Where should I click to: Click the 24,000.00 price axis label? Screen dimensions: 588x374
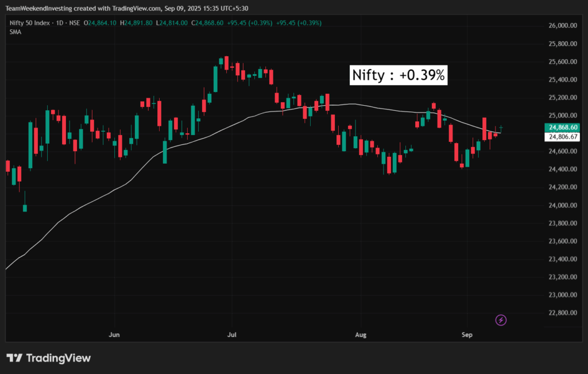click(563, 205)
